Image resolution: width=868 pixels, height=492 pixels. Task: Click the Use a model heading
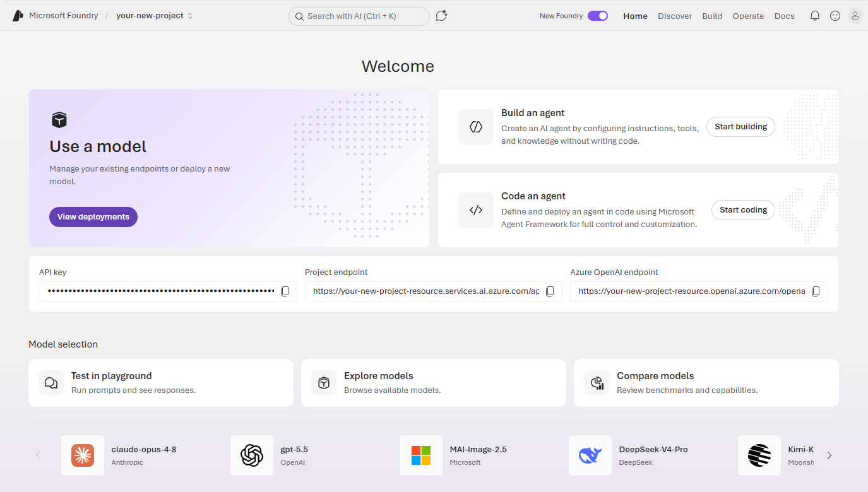coord(98,146)
